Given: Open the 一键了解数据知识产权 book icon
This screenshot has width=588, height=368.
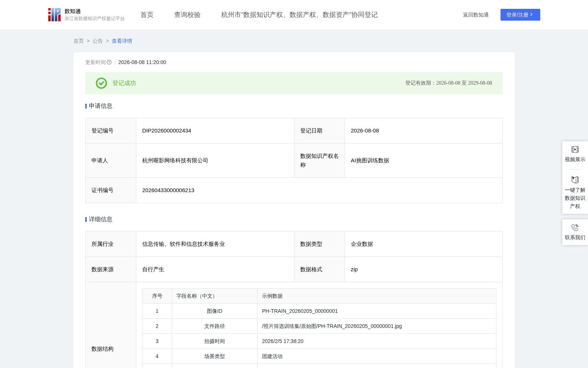Looking at the screenshot, I should tap(575, 180).
